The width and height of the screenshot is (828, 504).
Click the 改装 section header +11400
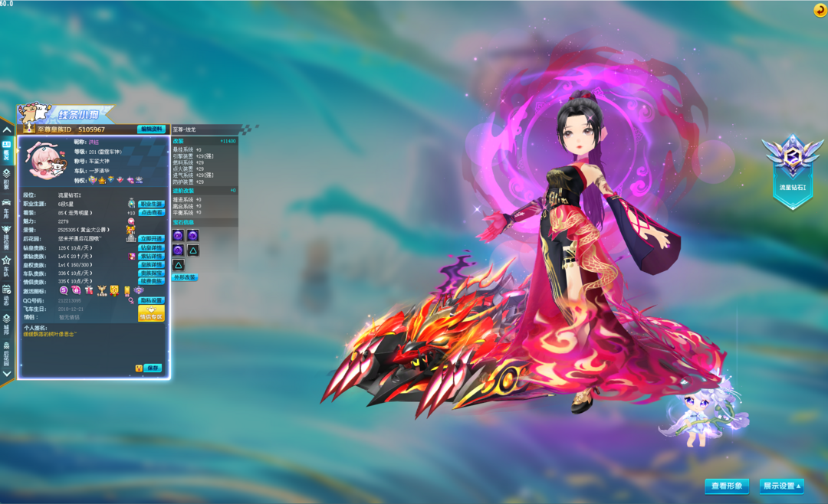click(205, 141)
